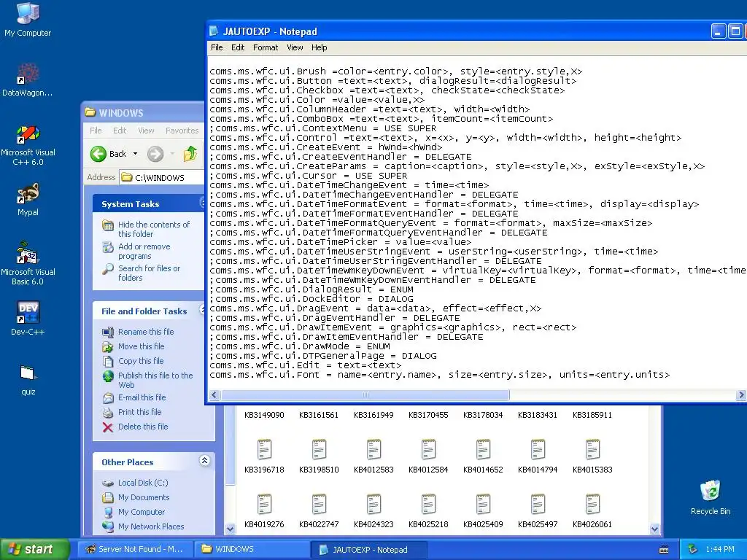The height and width of the screenshot is (560, 747).
Task: Launch Microsoft Visual C++ 6.0 desktop icon
Action: pos(28,145)
